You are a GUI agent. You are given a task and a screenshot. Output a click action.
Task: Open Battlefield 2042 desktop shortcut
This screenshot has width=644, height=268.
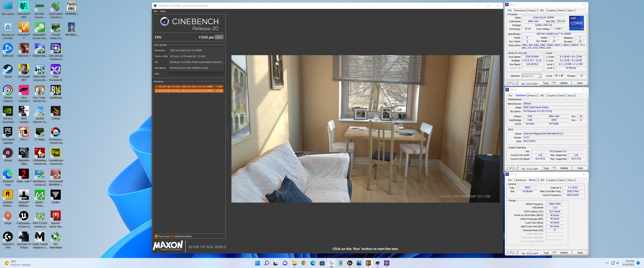point(24,10)
